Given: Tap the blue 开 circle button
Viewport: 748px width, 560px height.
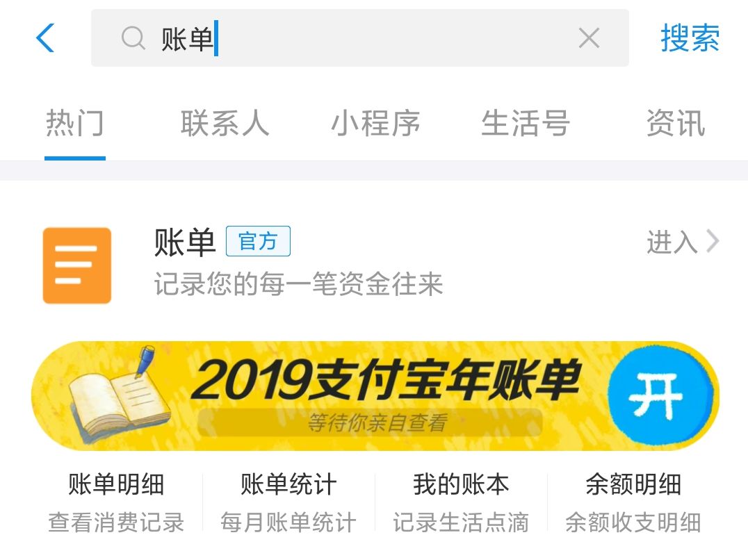Looking at the screenshot, I should [x=660, y=396].
